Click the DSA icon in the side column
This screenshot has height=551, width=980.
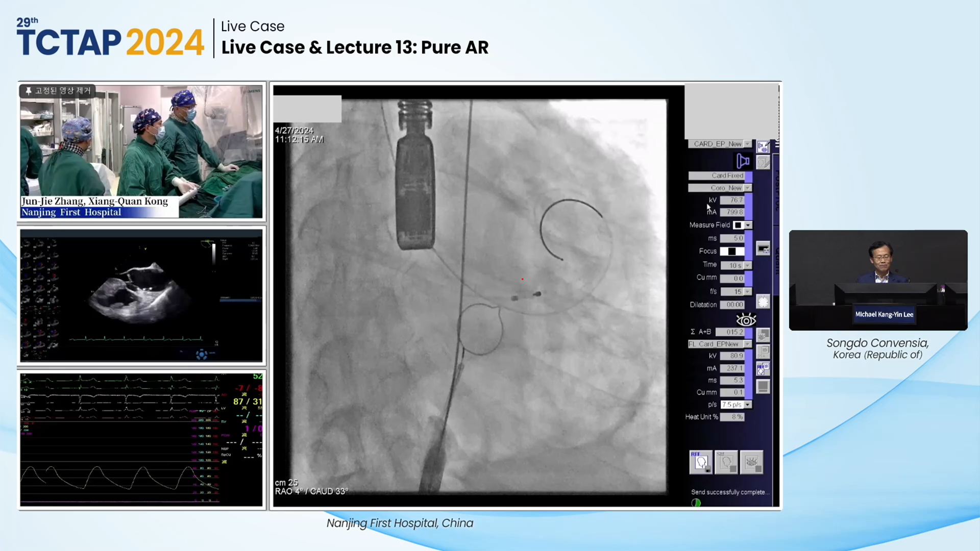pos(763,352)
